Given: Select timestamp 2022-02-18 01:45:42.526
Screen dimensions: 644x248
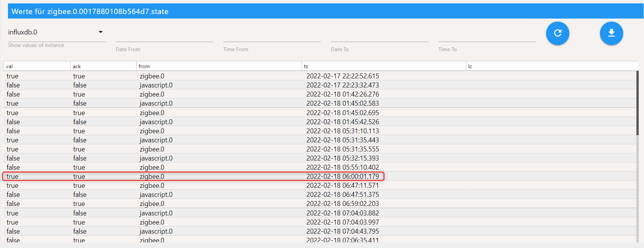Looking at the screenshot, I should click(x=342, y=122).
